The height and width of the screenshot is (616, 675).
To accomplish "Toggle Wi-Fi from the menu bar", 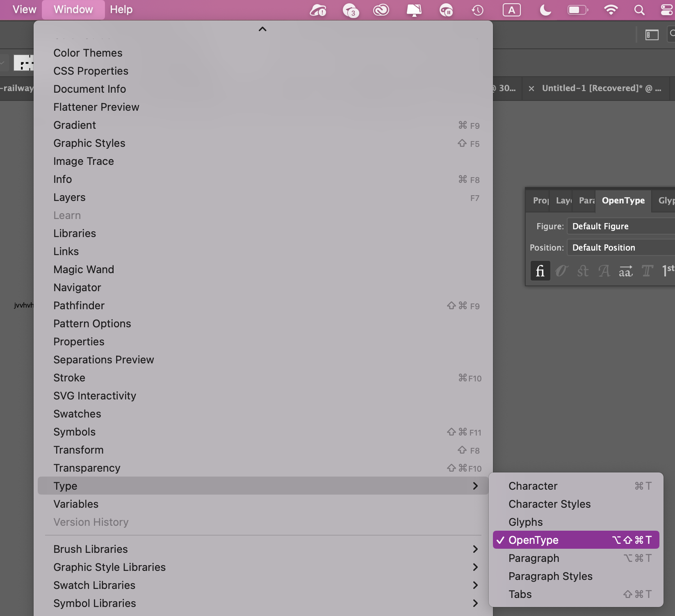I will (611, 10).
